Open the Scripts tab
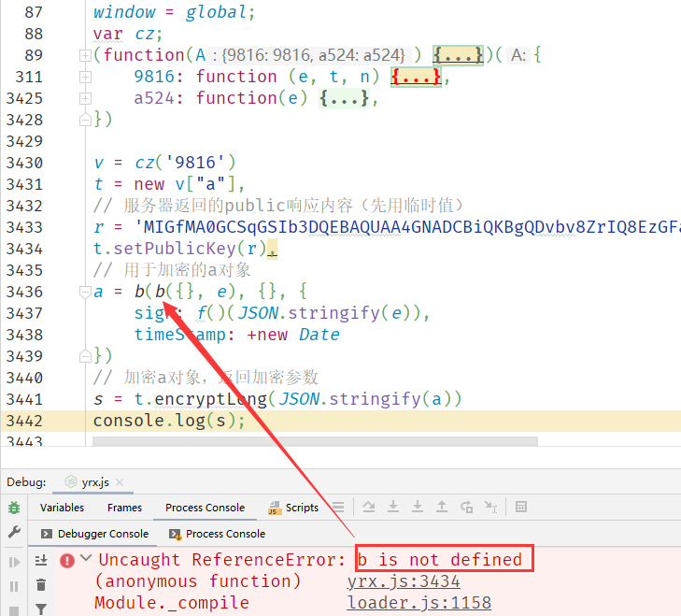 (294, 508)
